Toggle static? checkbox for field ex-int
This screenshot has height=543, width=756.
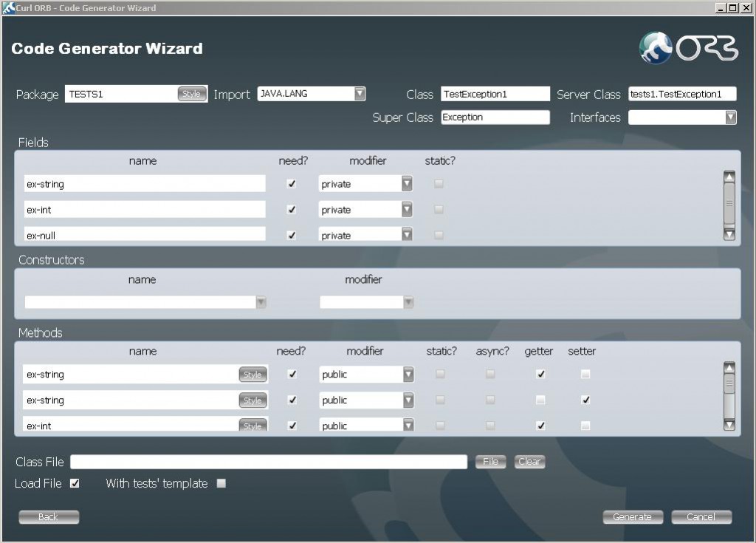(x=439, y=210)
